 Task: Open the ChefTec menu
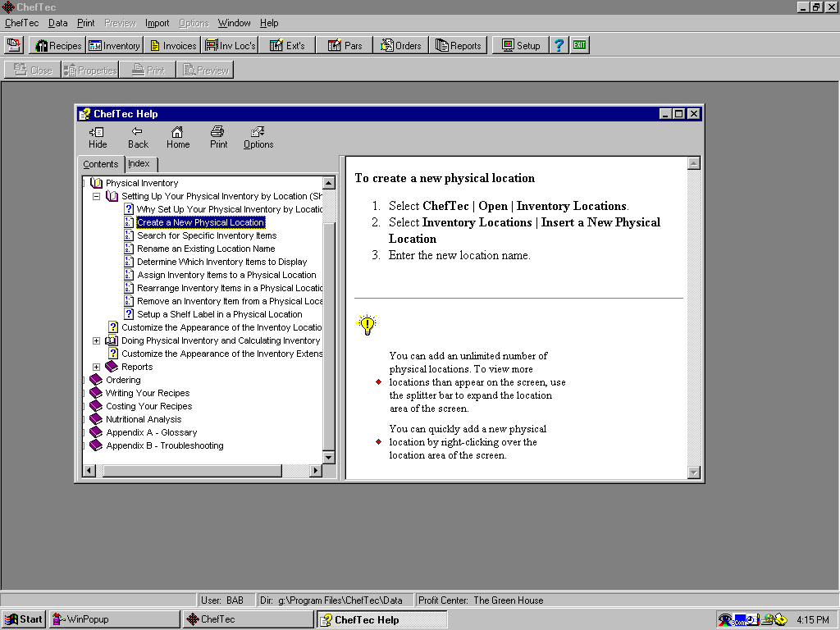[x=21, y=23]
